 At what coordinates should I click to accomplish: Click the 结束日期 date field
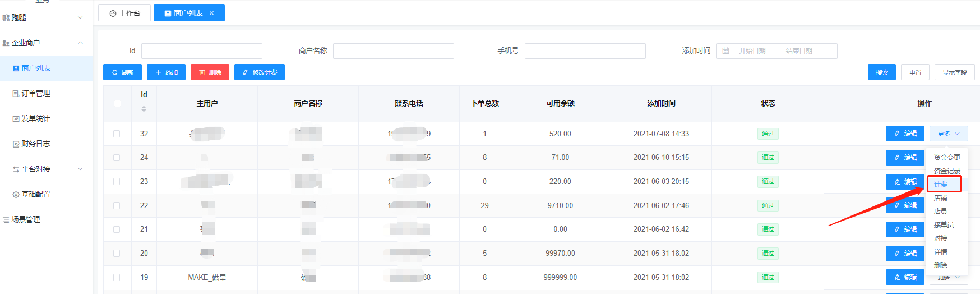coord(799,51)
